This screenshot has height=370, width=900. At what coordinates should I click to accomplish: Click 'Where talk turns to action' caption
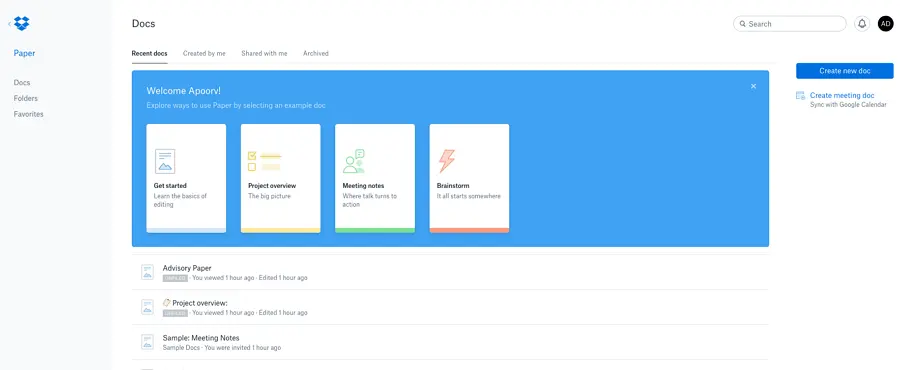[370, 200]
